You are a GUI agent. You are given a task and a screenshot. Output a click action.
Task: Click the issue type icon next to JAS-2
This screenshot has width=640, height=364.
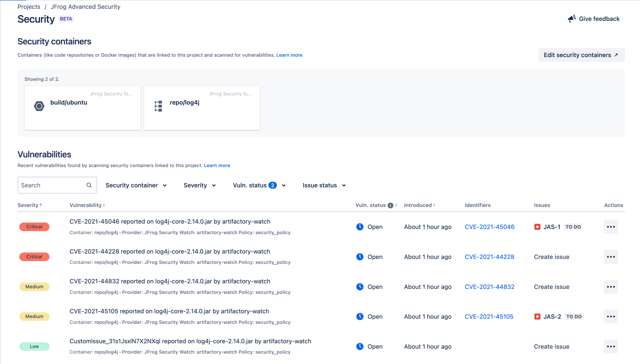[537, 316]
